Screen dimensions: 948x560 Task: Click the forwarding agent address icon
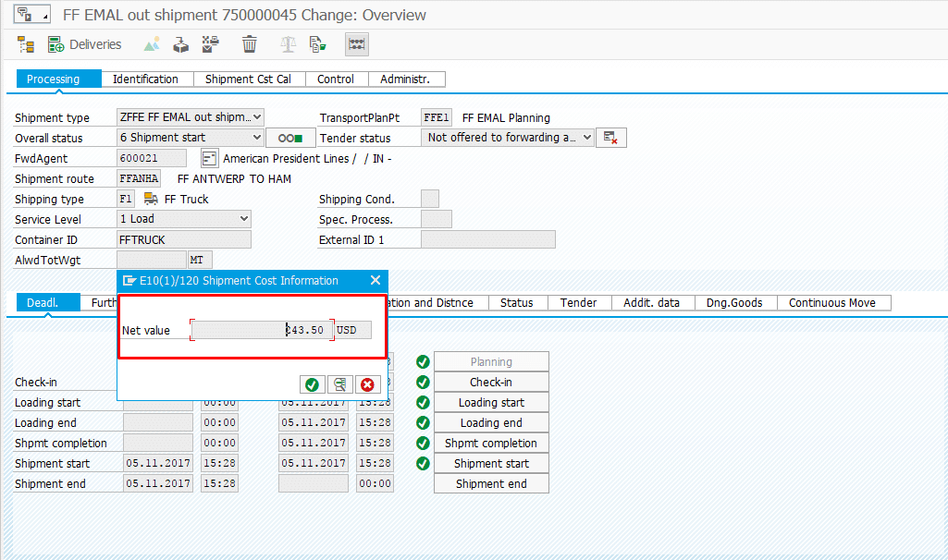pos(209,159)
